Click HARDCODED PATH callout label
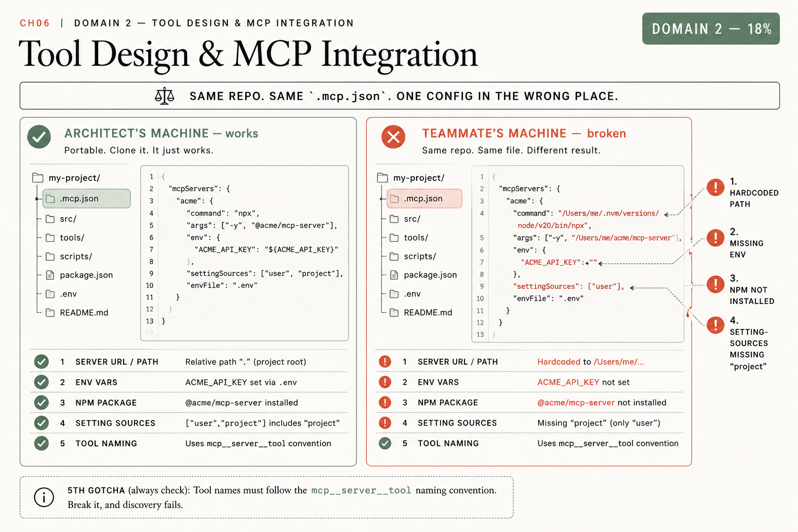798x532 pixels. tap(754, 198)
